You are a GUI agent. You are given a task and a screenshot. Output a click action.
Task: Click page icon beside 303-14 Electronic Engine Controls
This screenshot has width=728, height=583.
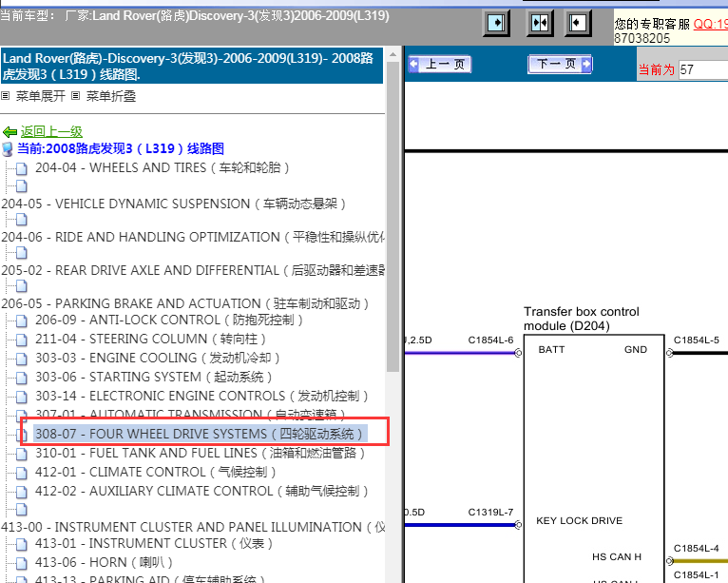pos(21,397)
